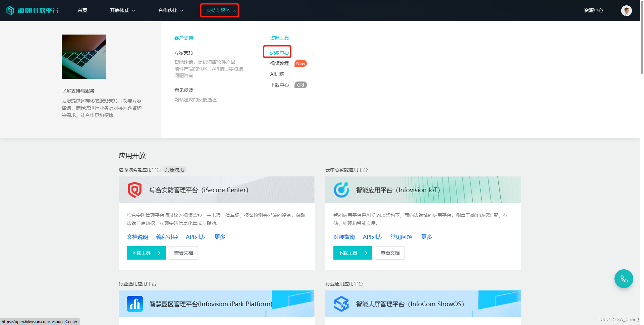Open 智慧园区管理平台 iPark Platform banner

click(217, 304)
